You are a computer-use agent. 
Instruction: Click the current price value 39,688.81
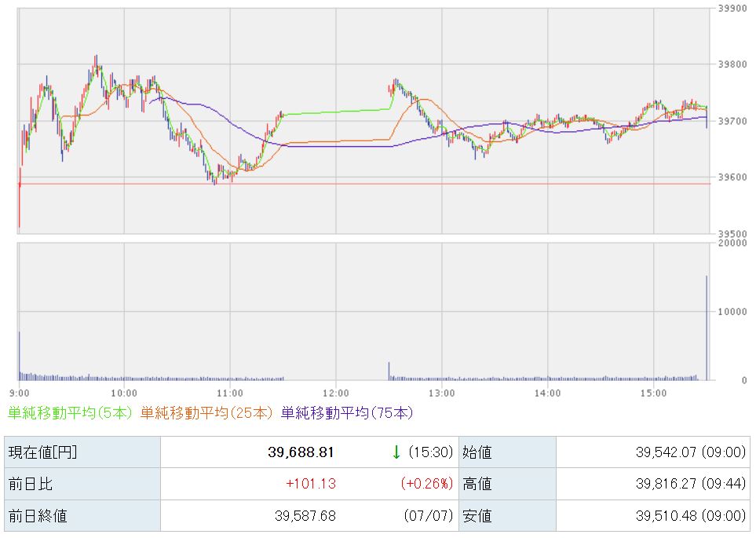(x=301, y=452)
